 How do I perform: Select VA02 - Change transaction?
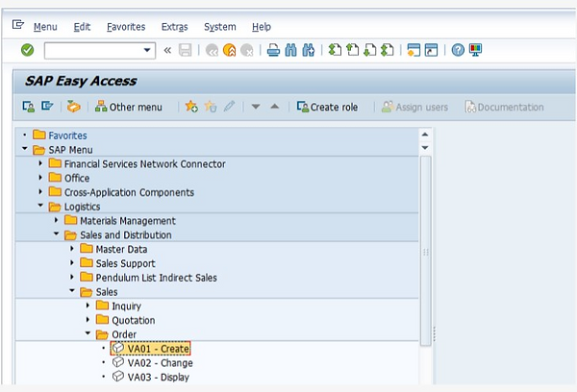tap(153, 362)
